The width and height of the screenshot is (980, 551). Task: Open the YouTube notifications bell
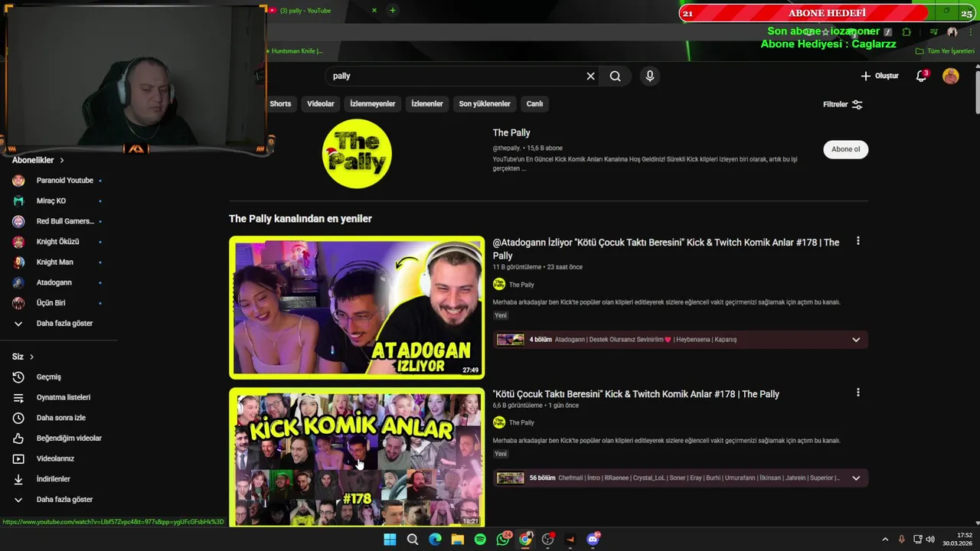click(x=922, y=76)
